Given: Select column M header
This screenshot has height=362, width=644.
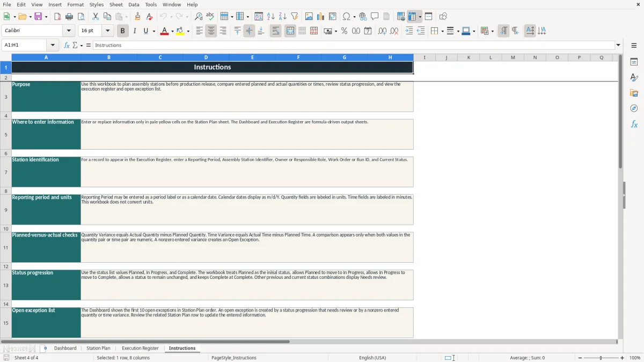Looking at the screenshot, I should (x=513, y=57).
